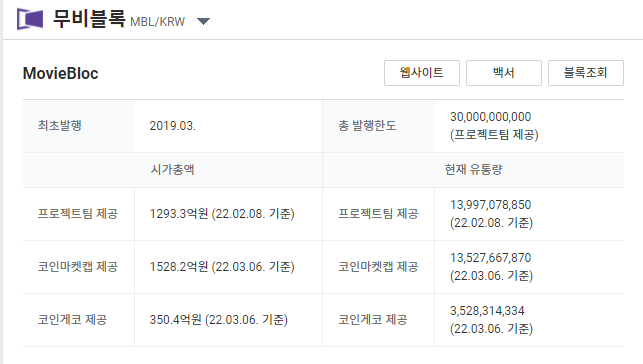Click the 현재 유통량 header cell
Image resolution: width=643 pixels, height=364 pixels.
473,170
